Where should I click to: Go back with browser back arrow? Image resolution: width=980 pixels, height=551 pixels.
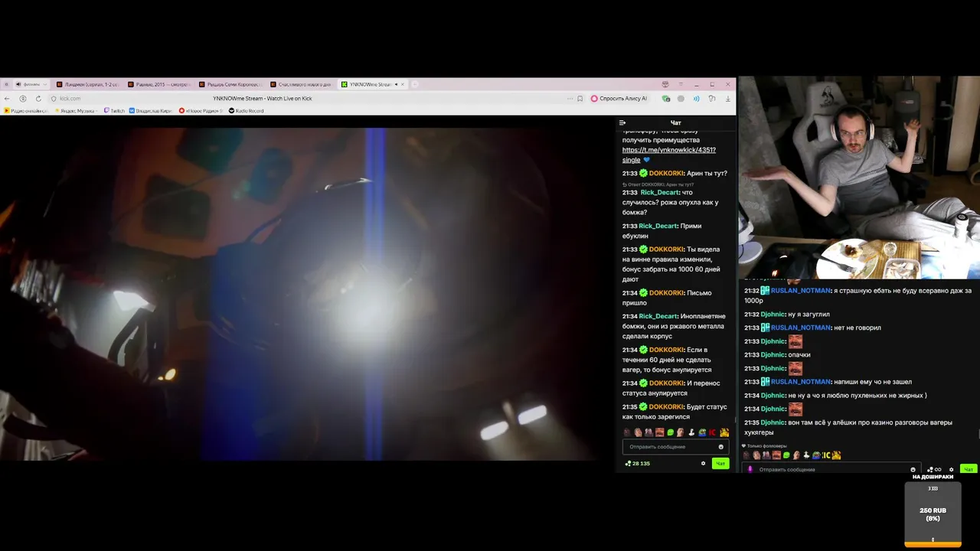click(7, 99)
